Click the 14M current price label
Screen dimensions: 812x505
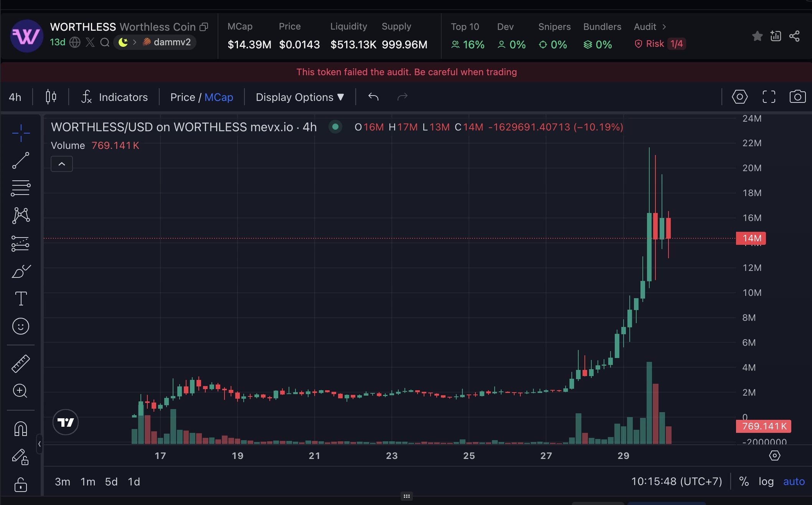tap(751, 238)
